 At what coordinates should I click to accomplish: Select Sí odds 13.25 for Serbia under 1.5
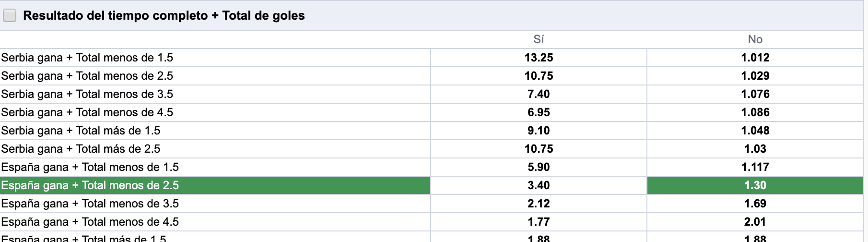(539, 58)
